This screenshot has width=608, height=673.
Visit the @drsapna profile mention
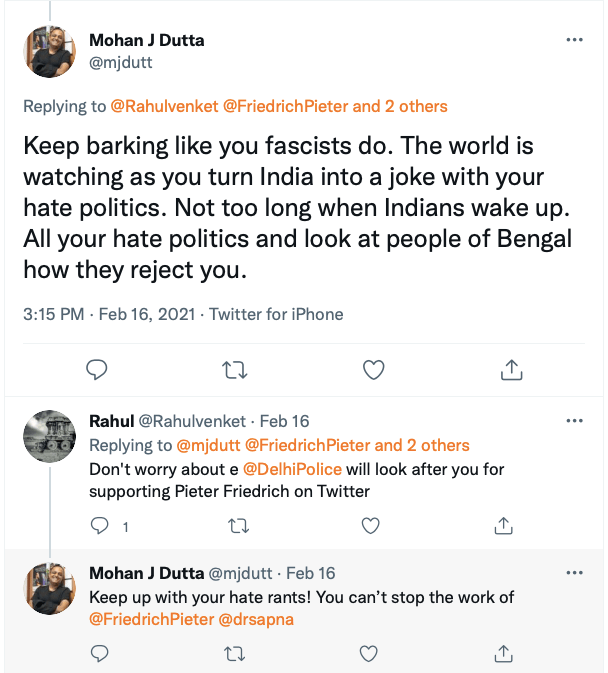coord(257,619)
